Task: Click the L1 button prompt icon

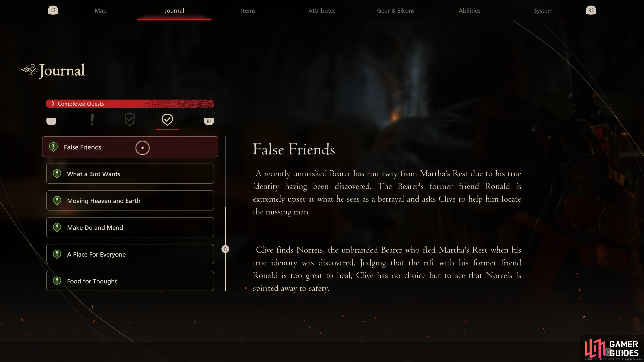Action: click(51, 121)
